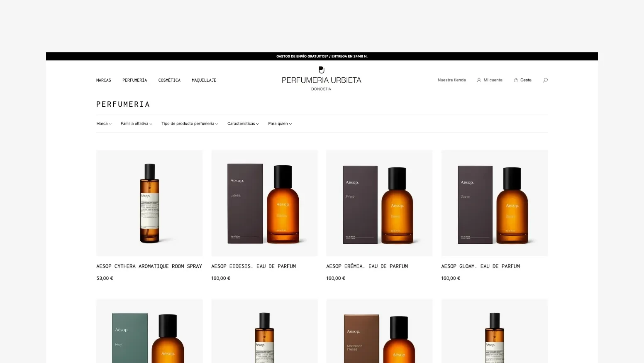Open the PERFUMERÍA menu

tap(134, 80)
